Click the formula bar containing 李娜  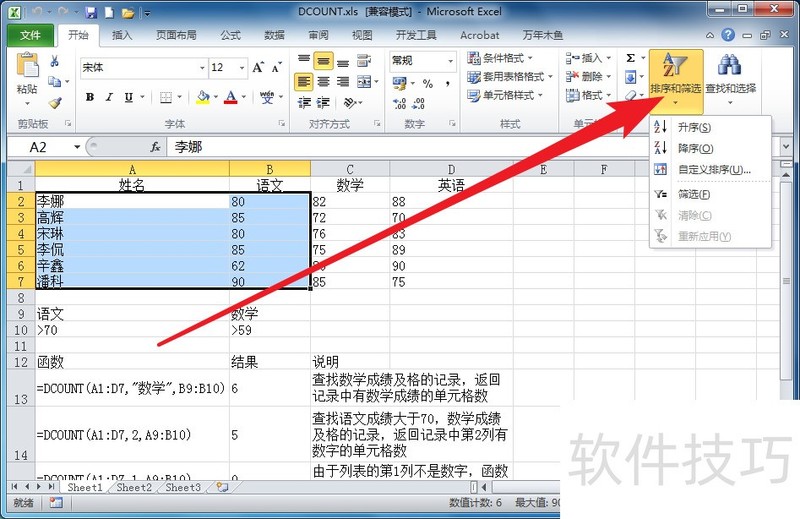472,147
